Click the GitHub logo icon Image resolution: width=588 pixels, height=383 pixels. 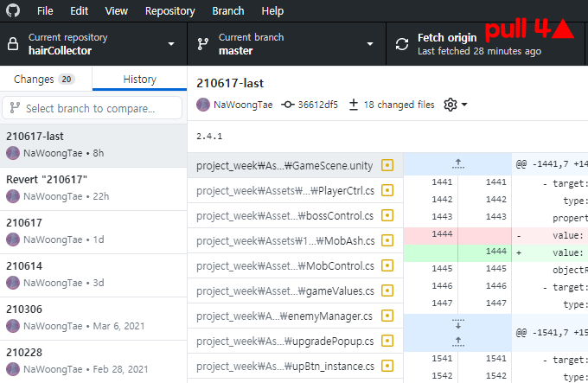(13, 10)
